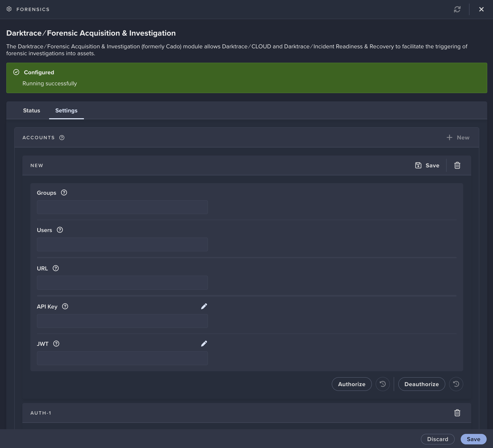
Task: Click the history icon beside Authorize
Action: click(x=383, y=384)
